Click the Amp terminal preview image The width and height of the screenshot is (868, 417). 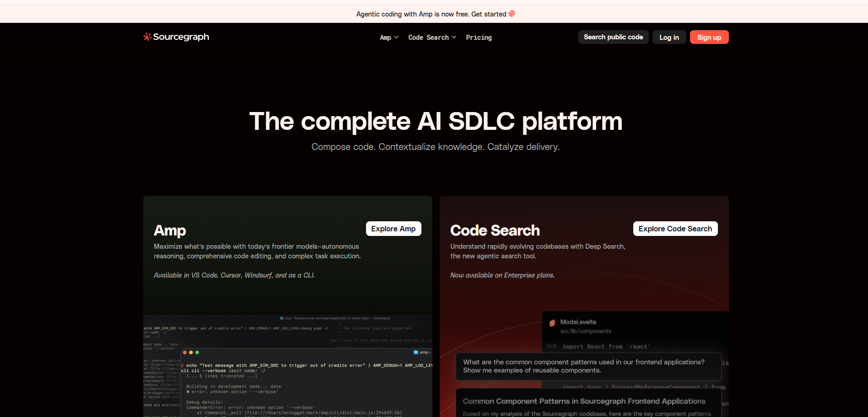click(x=288, y=366)
